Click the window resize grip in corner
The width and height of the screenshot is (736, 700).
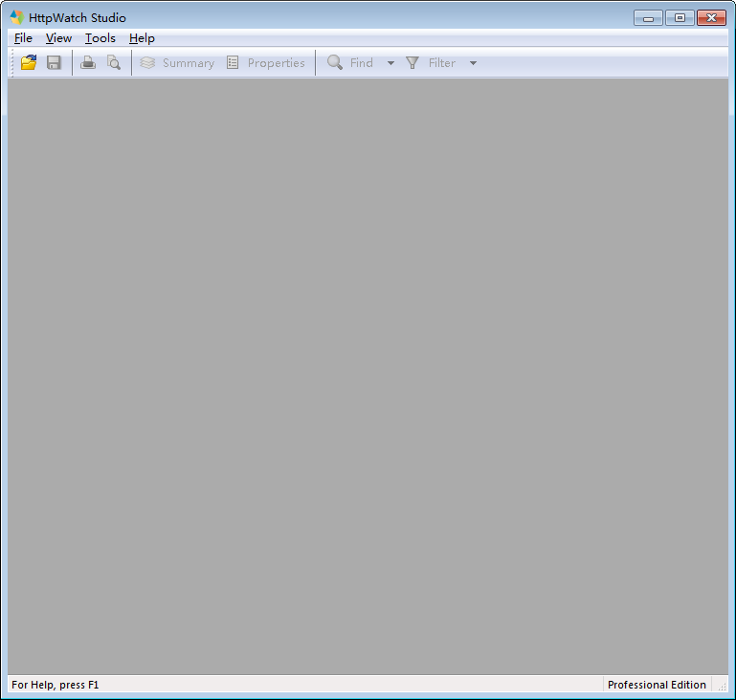(722, 687)
